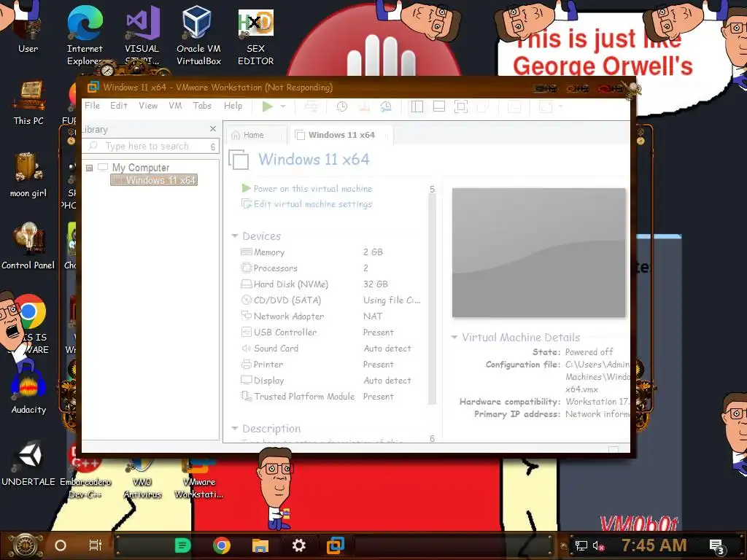
Task: Open Oracle VM VirtualBox desktop icon
Action: pos(198,36)
